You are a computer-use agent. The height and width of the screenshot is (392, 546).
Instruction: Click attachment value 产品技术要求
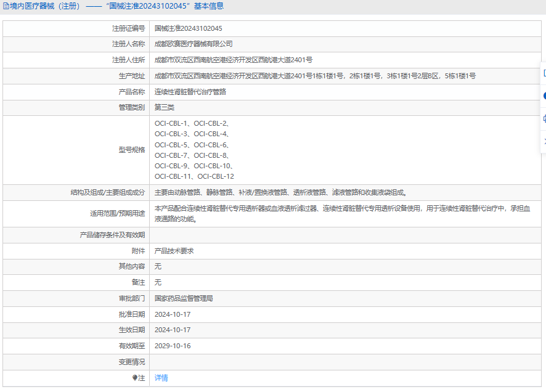(x=174, y=251)
